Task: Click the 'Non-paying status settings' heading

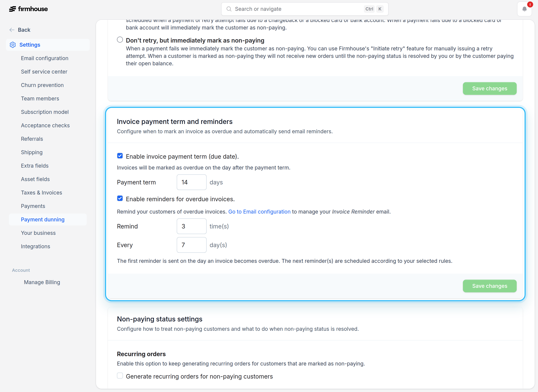Action: click(160, 319)
